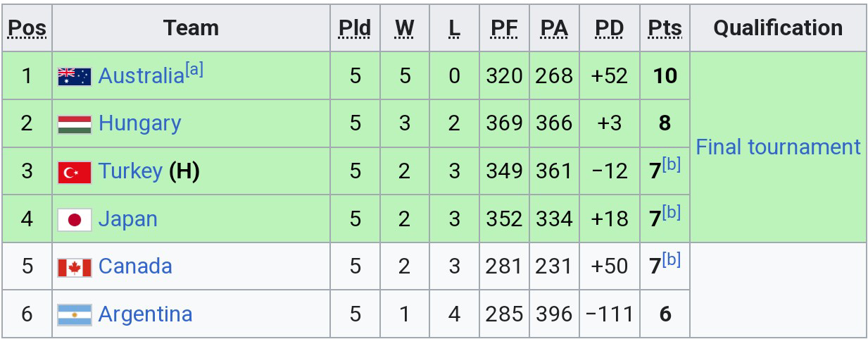Open the Canada team link
This screenshot has width=868, height=344.
(x=135, y=266)
